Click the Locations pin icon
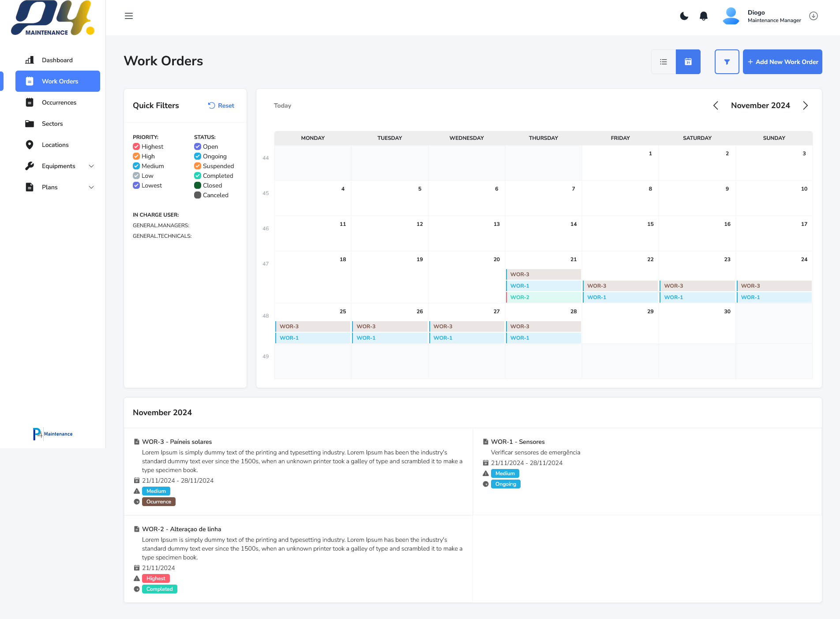 [30, 145]
